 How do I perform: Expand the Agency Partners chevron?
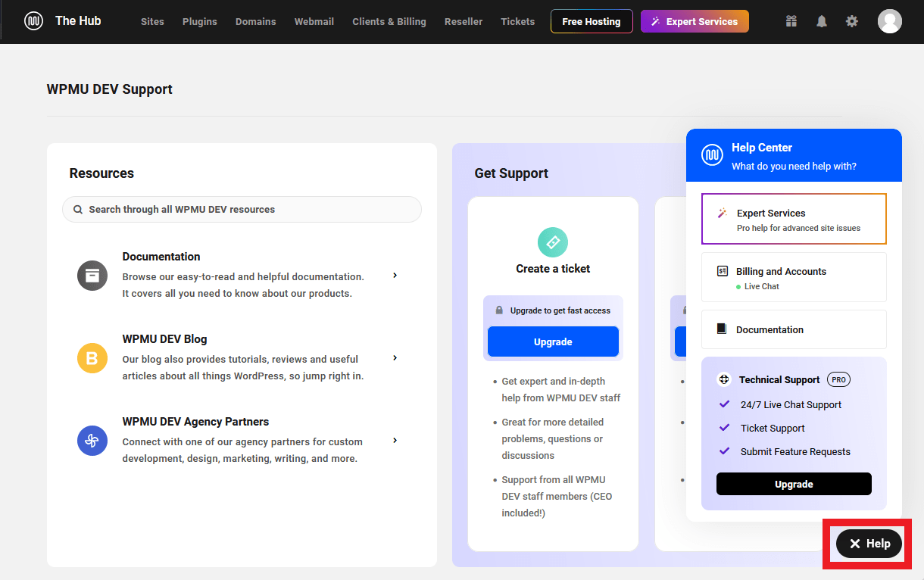[x=395, y=441]
